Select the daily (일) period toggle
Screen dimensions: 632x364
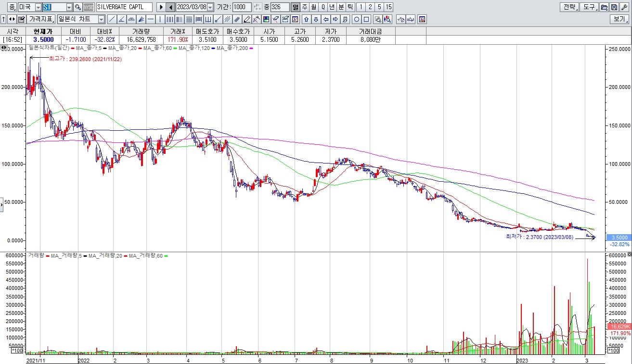point(296,7)
